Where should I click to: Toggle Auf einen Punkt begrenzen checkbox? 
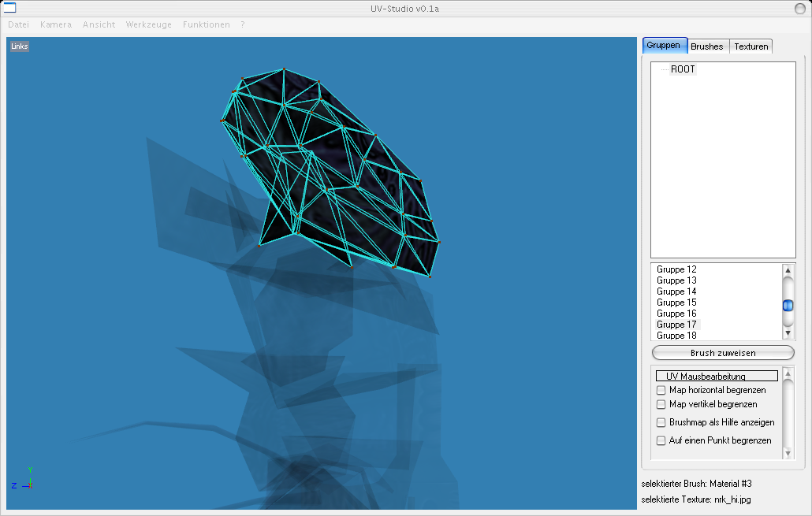point(661,440)
